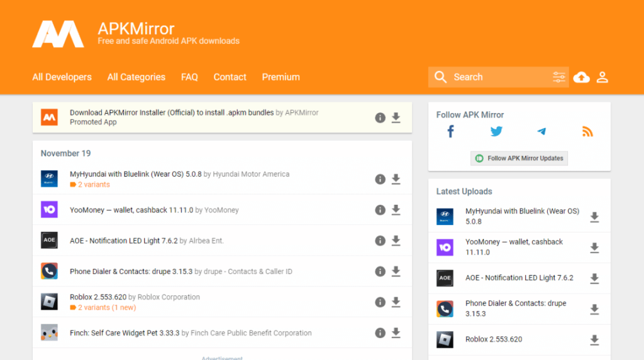This screenshot has width=644, height=360.
Task: Open the Premium menu item
Action: pos(280,77)
